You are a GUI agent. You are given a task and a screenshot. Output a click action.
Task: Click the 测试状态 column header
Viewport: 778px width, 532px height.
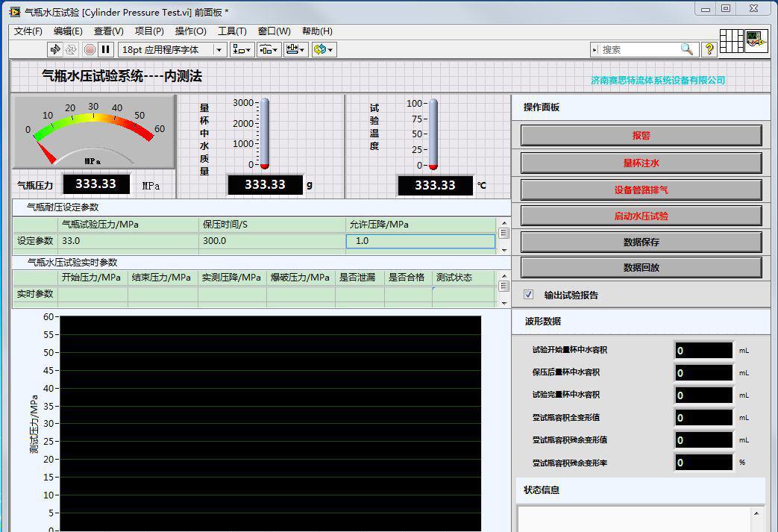coord(464,278)
